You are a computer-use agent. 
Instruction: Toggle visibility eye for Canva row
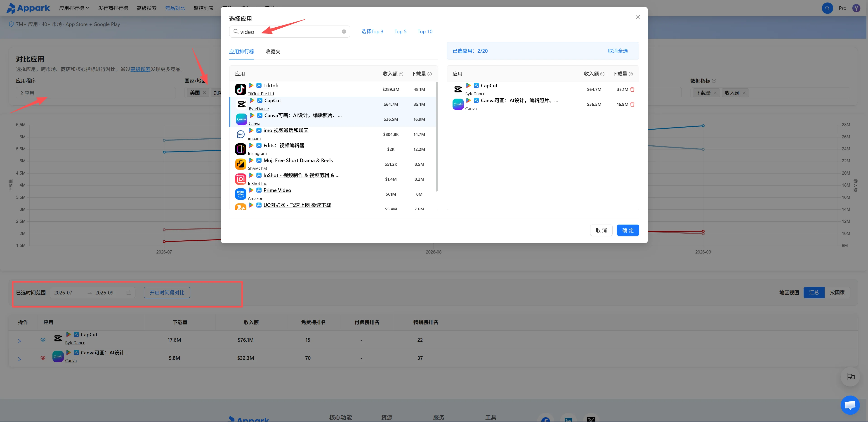43,358
